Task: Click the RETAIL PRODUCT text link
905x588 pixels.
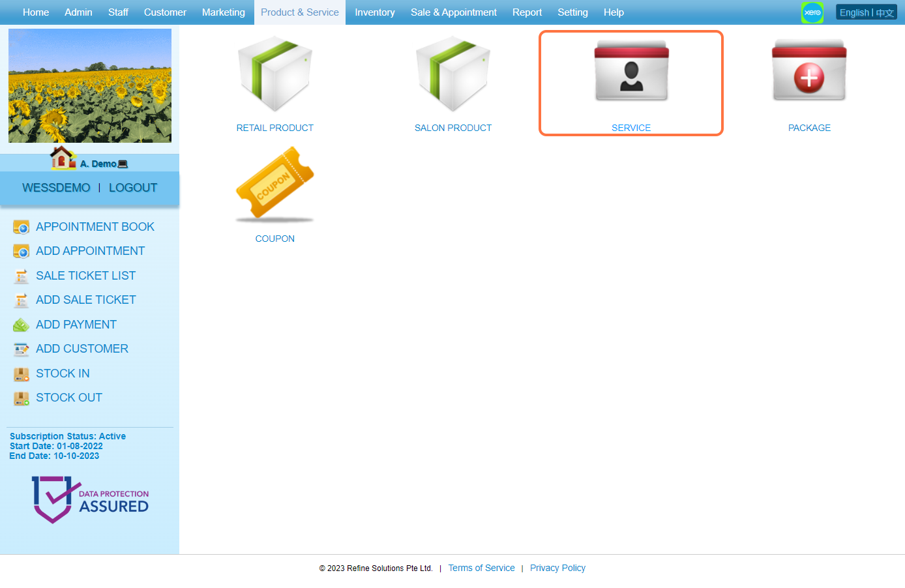Action: [274, 128]
